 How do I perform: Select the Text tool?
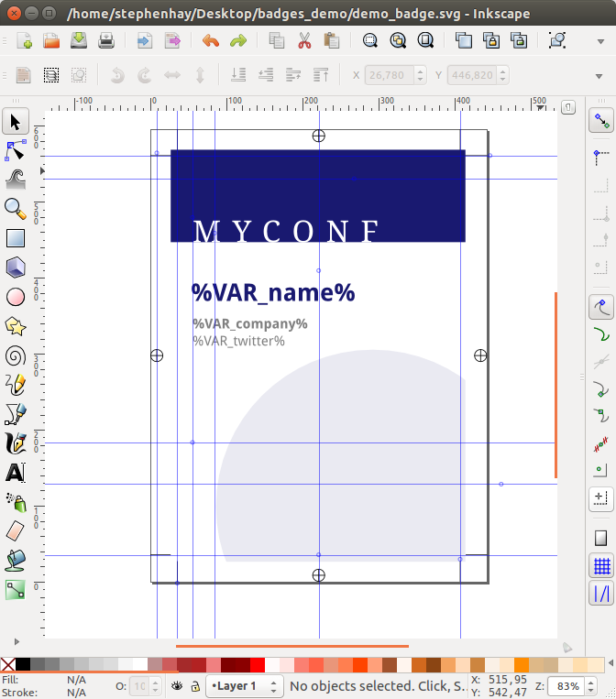click(x=16, y=473)
